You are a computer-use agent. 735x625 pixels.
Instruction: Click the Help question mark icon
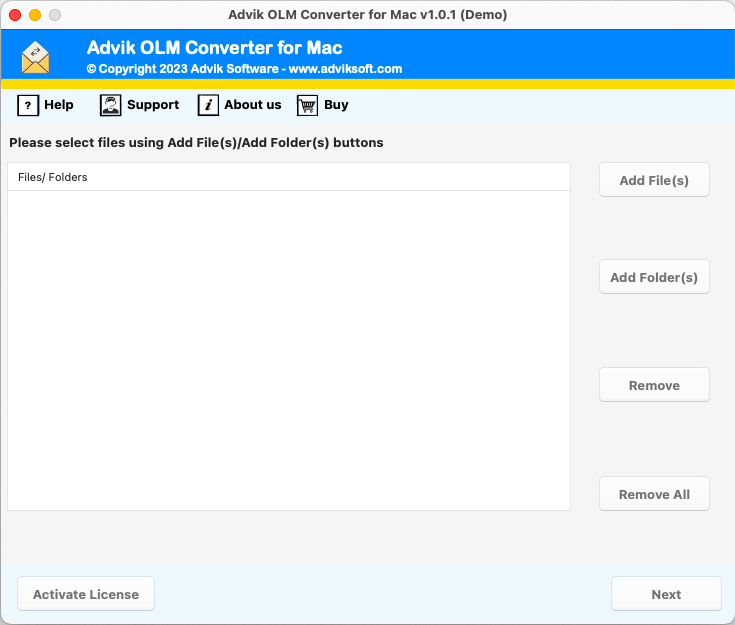point(28,105)
